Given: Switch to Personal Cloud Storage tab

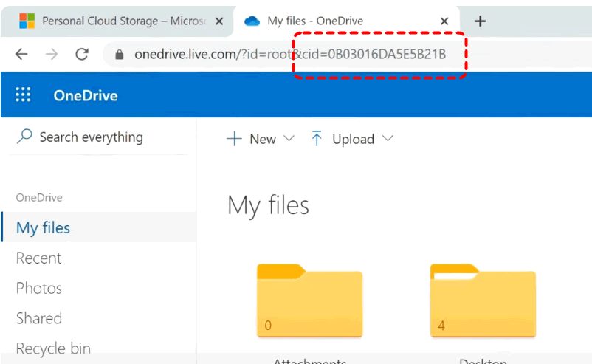Looking at the screenshot, I should (x=117, y=21).
